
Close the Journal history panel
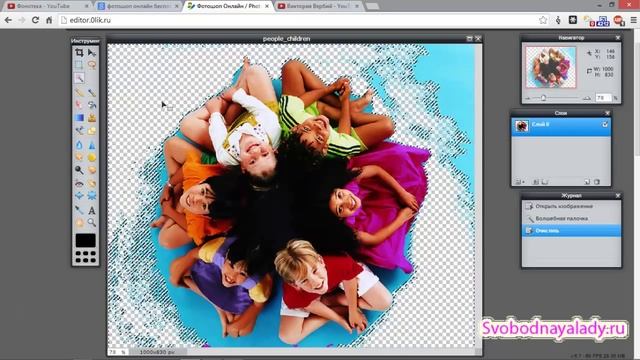(618, 196)
